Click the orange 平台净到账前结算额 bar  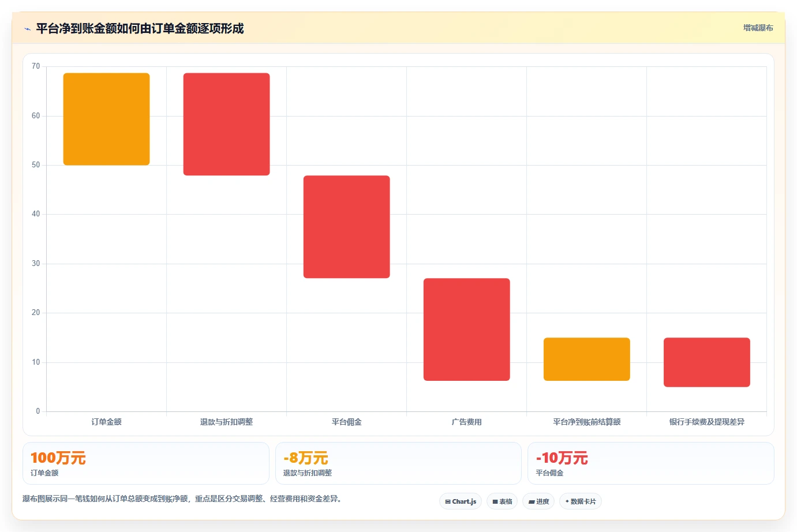(x=587, y=359)
